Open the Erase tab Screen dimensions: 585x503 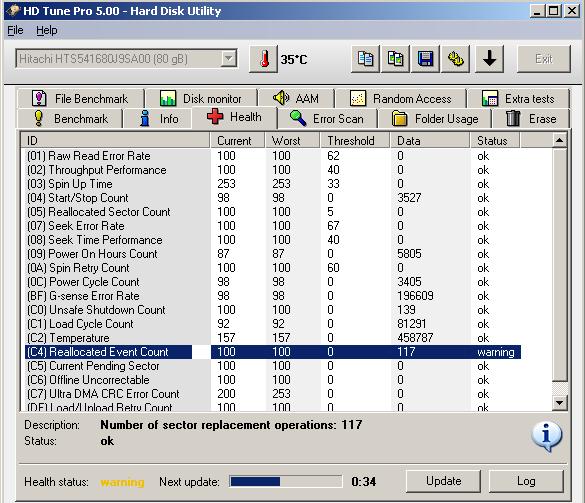tap(531, 119)
